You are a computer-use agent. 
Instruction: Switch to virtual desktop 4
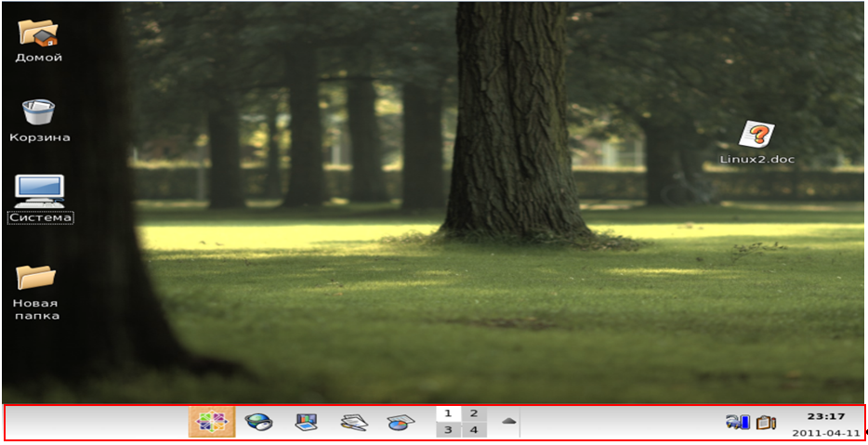coord(474,429)
